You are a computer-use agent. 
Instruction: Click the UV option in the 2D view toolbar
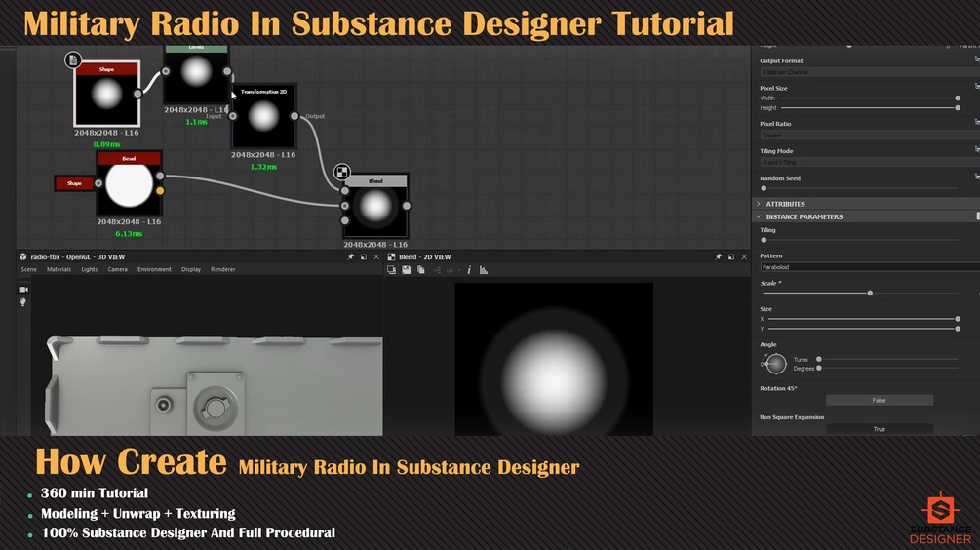pyautogui.click(x=450, y=270)
